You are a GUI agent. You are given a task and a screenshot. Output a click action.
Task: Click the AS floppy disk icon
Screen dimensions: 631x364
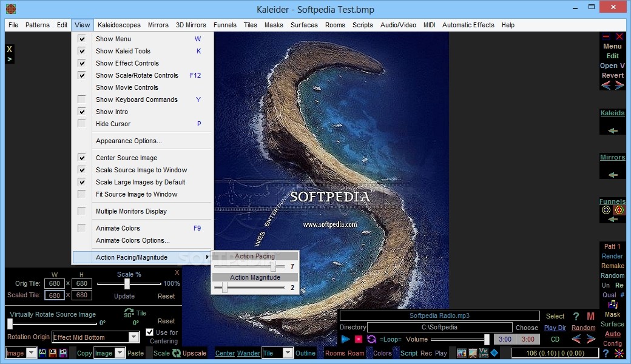click(42, 352)
